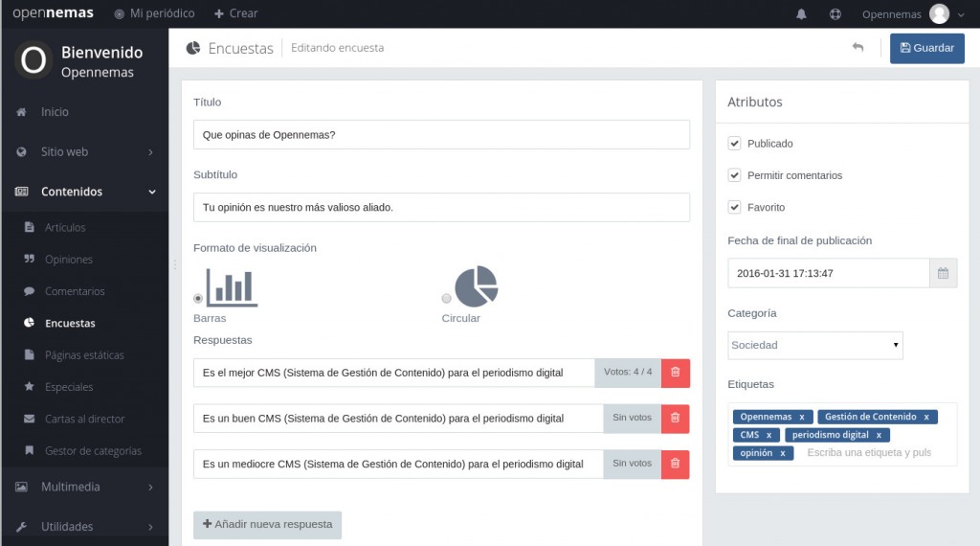Click the Título input field
This screenshot has width=980, height=546.
(441, 135)
